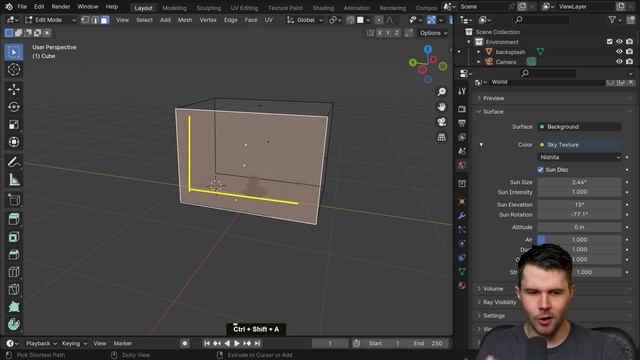Play the animation forward
The height and width of the screenshot is (360, 640).
tap(237, 344)
